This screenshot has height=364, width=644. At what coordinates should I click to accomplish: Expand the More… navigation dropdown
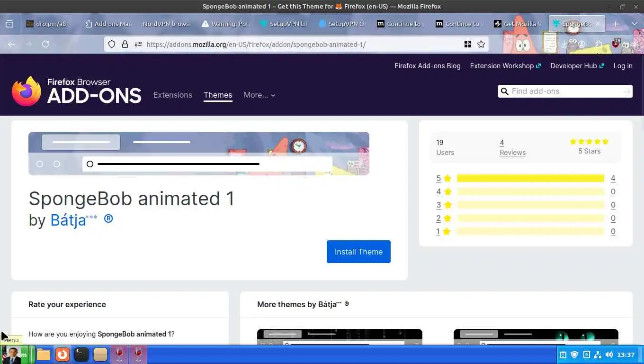tap(259, 95)
